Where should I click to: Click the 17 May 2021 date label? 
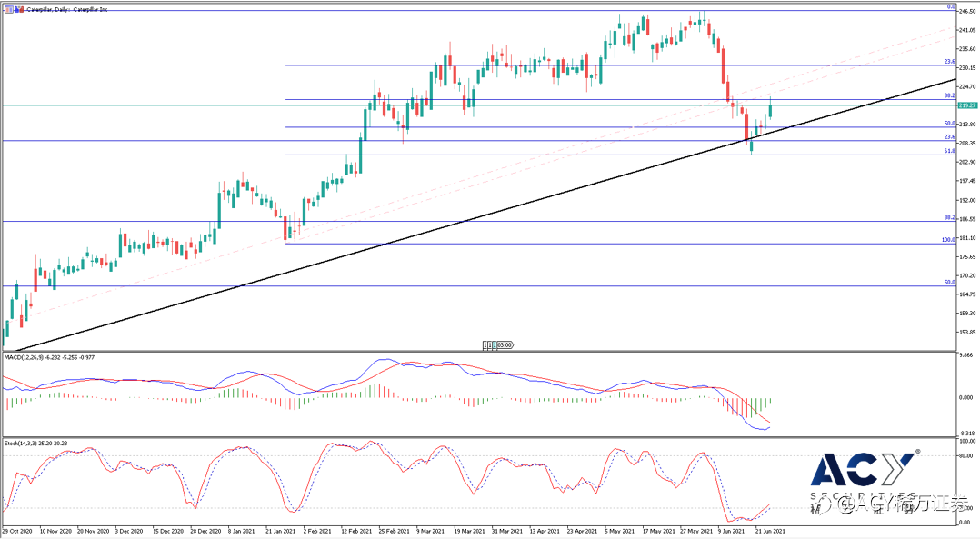point(658,532)
